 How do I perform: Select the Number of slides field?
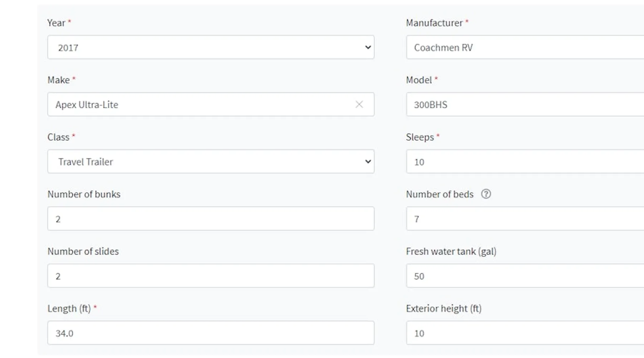(x=211, y=276)
